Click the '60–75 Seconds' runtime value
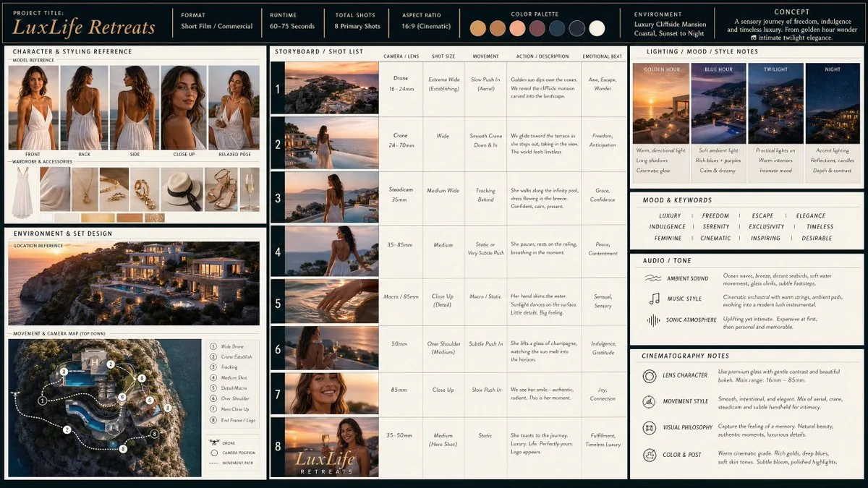 pyautogui.click(x=292, y=27)
